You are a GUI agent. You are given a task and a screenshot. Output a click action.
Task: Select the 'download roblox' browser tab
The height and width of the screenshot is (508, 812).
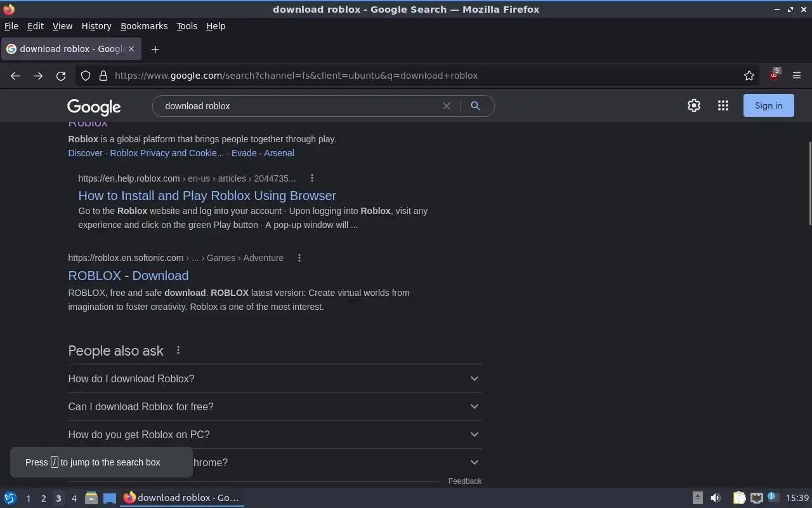(x=70, y=49)
